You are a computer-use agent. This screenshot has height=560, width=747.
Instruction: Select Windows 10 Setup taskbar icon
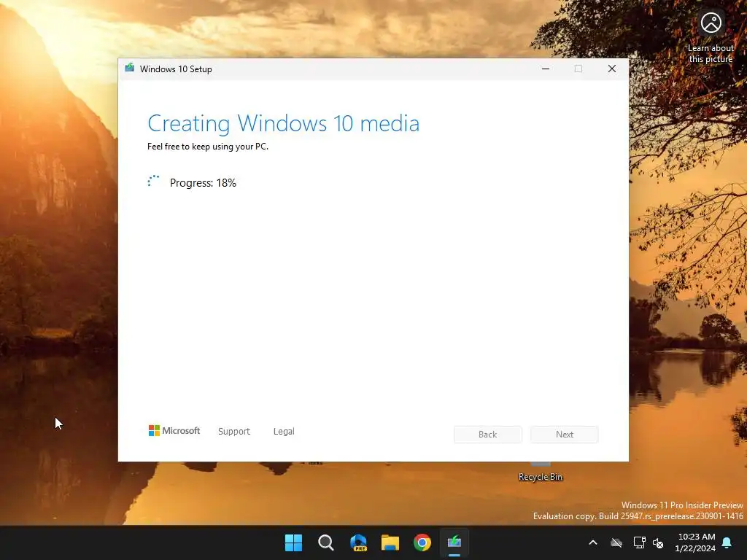click(454, 542)
